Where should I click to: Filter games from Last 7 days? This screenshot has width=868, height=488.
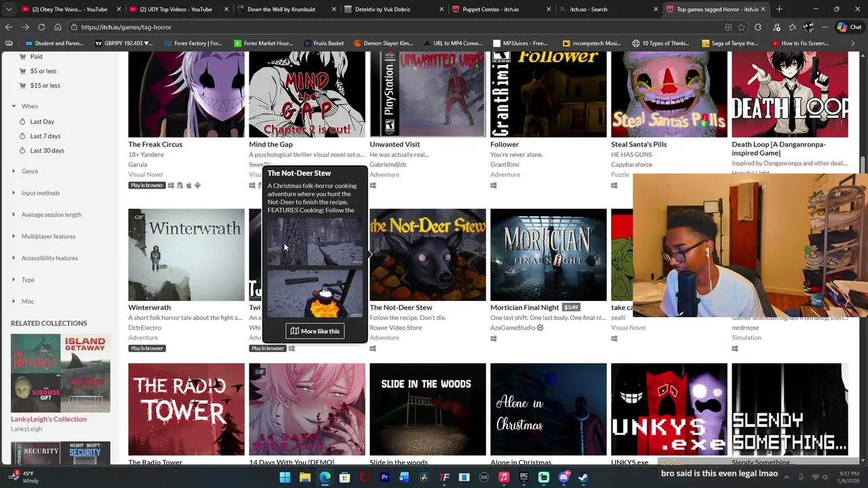coord(45,136)
